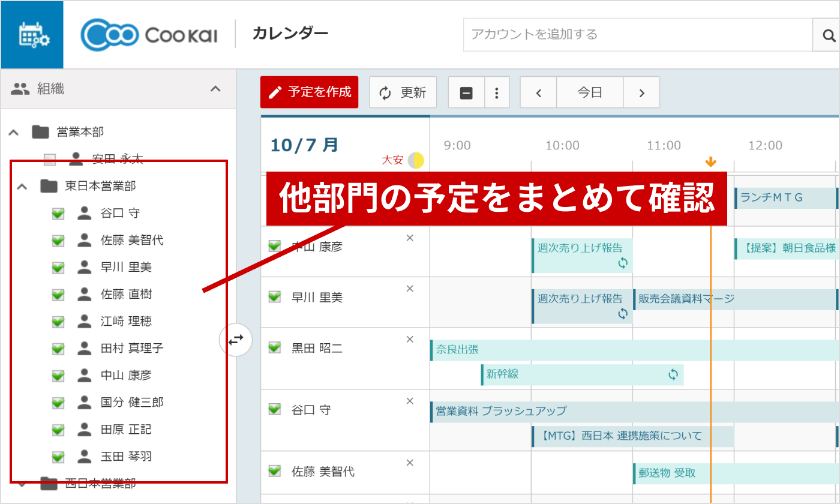Screen dimensions: 840x504
Task: Remove 早川 里美 row with the X
Action: pyautogui.click(x=410, y=289)
